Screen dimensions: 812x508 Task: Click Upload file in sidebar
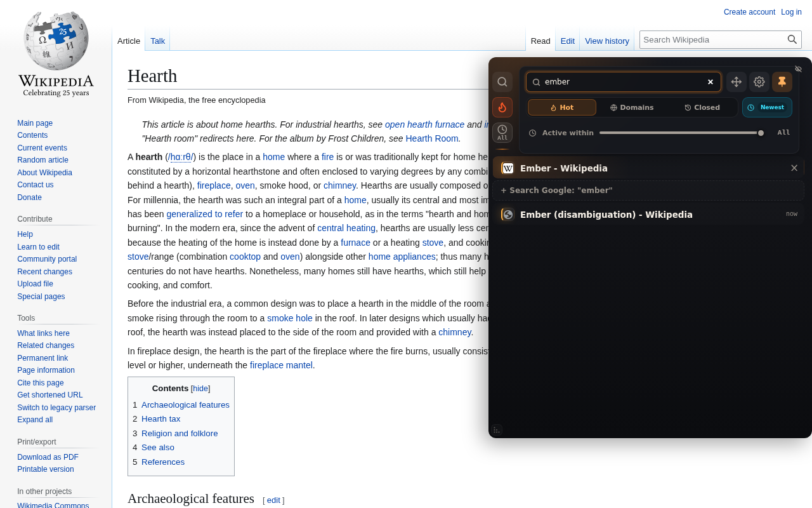tap(35, 284)
